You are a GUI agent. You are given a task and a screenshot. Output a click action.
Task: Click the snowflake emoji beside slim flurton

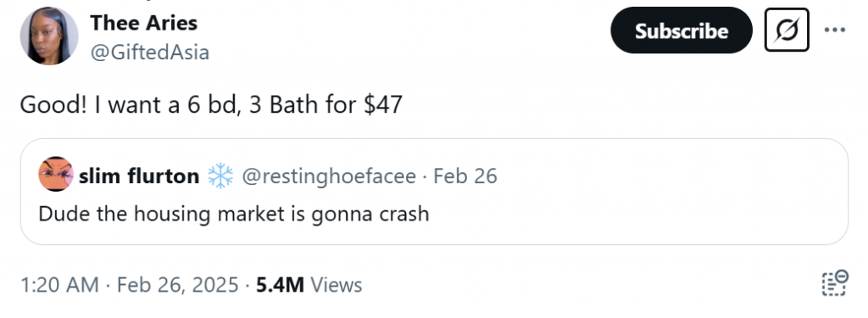(220, 176)
